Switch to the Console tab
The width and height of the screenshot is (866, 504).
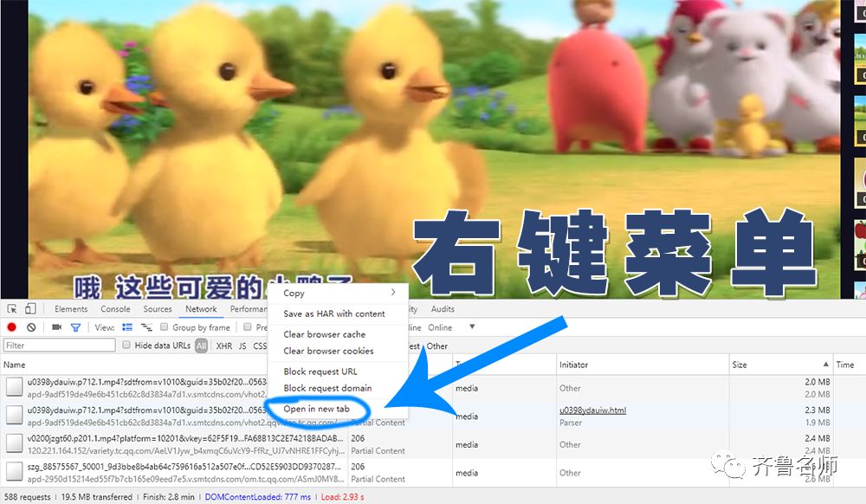point(115,309)
